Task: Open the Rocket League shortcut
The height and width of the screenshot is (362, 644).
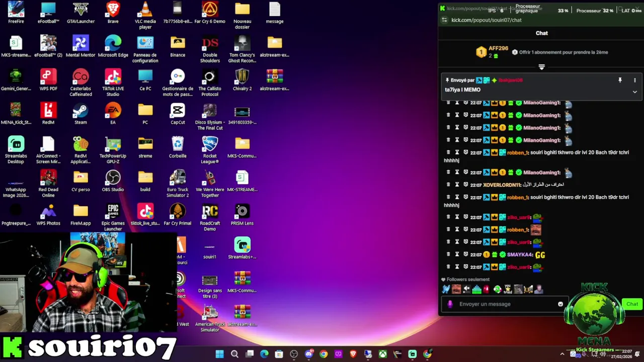Action: tap(210, 150)
